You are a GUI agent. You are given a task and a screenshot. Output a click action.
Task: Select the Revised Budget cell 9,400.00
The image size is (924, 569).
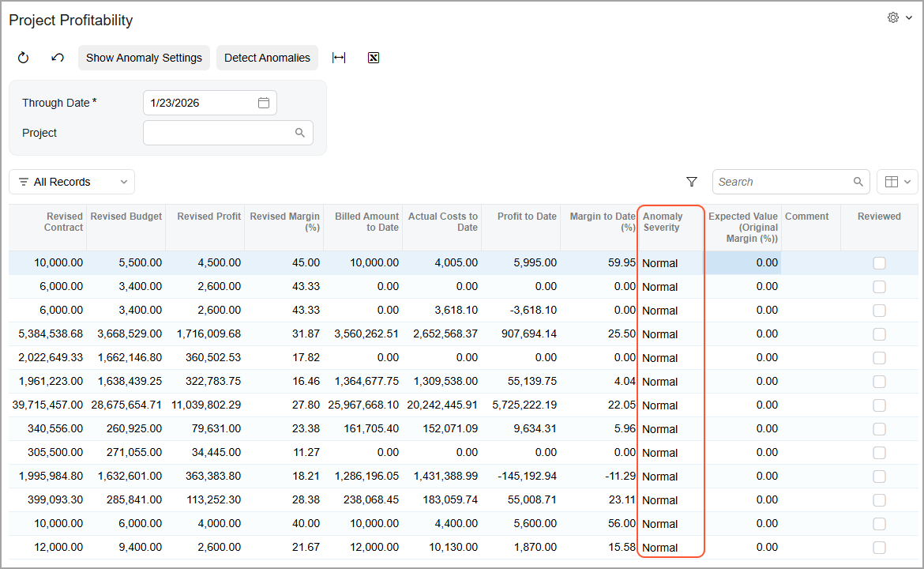(x=126, y=547)
